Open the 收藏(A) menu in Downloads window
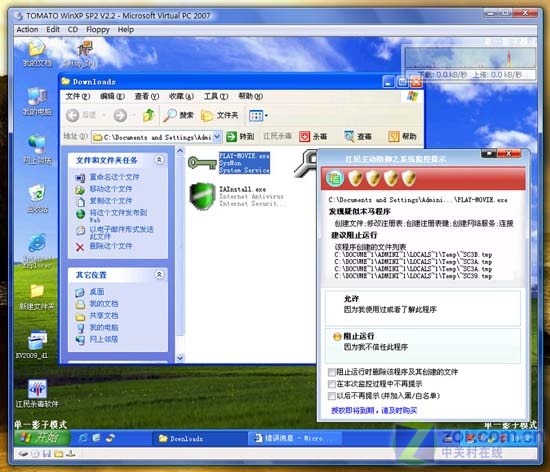The image size is (550, 472). pyautogui.click(x=181, y=96)
